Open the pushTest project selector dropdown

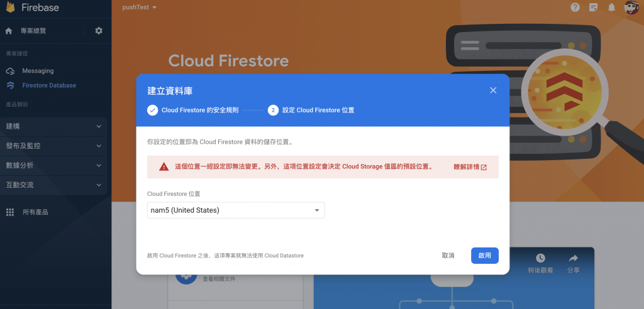pyautogui.click(x=140, y=8)
